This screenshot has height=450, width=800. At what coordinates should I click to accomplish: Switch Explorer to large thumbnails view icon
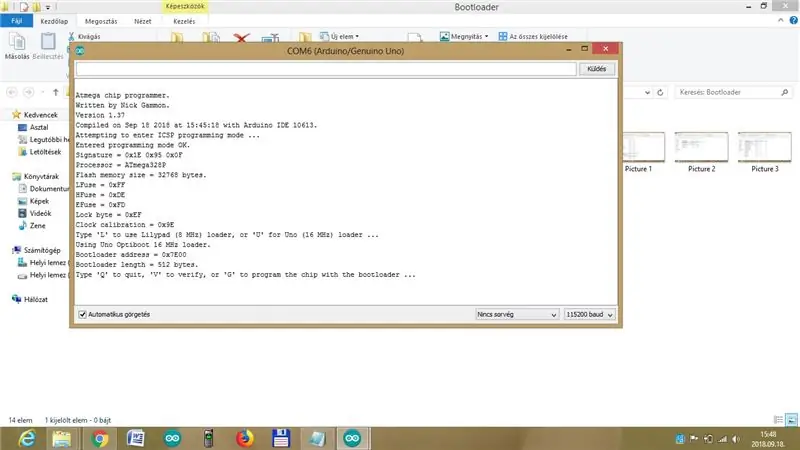(791, 420)
